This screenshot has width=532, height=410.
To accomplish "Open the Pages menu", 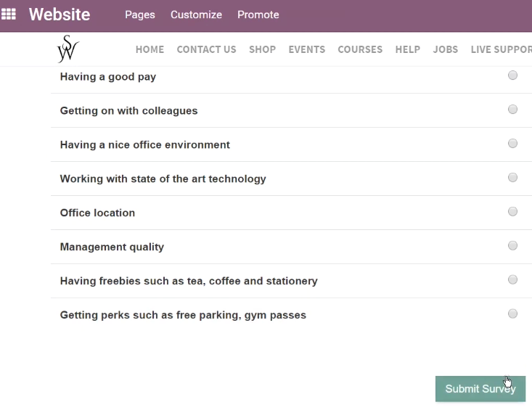I will click(140, 15).
